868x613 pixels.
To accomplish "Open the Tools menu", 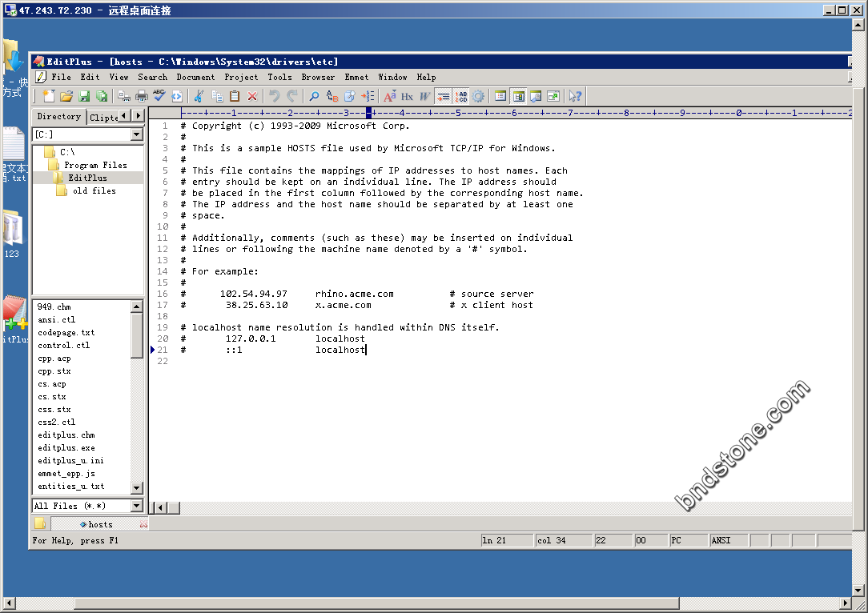I will [279, 78].
